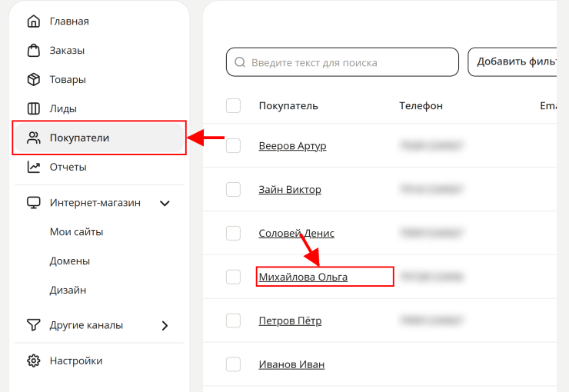Open the Товары section

point(68,79)
